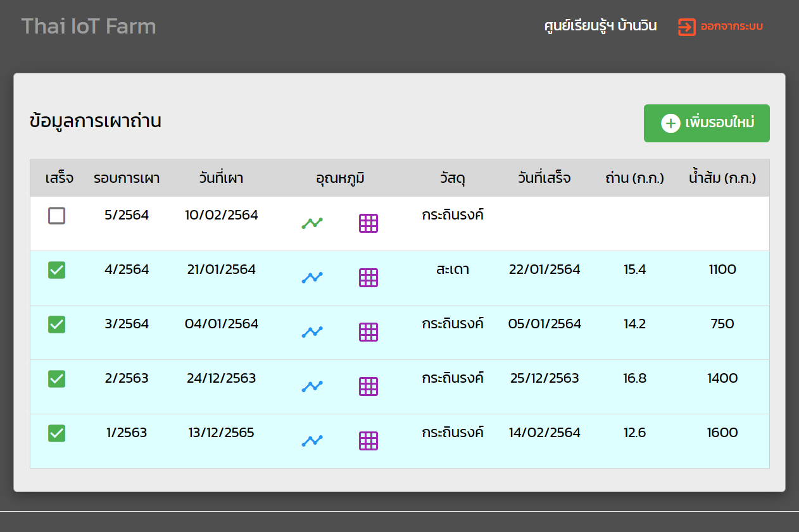This screenshot has width=799, height=532.
Task: Toggle done checkbox for round 1/2563
Action: [x=57, y=433]
